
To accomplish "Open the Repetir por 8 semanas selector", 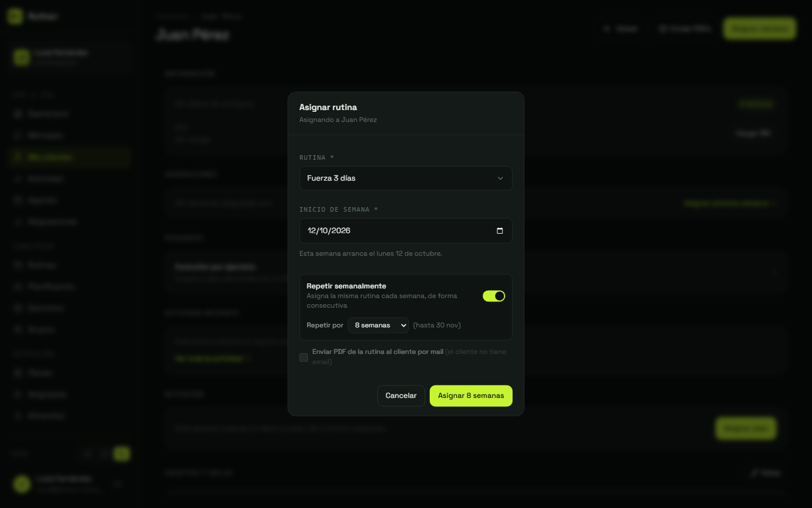I will coord(378,325).
